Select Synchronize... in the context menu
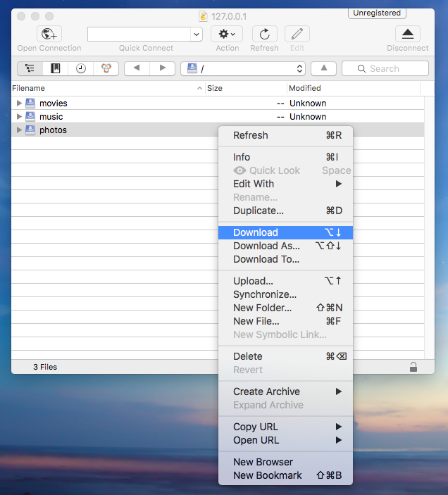Viewport: 448px width, 495px height. coord(265,294)
